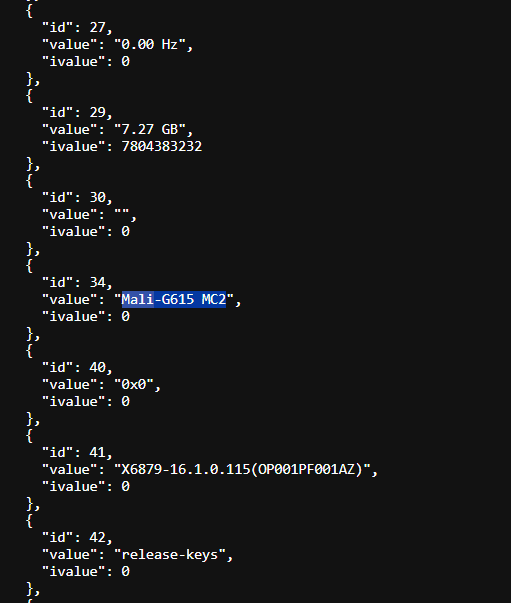511x603 pixels.
Task: Click the opening brace before id 40
Action: tap(29, 351)
